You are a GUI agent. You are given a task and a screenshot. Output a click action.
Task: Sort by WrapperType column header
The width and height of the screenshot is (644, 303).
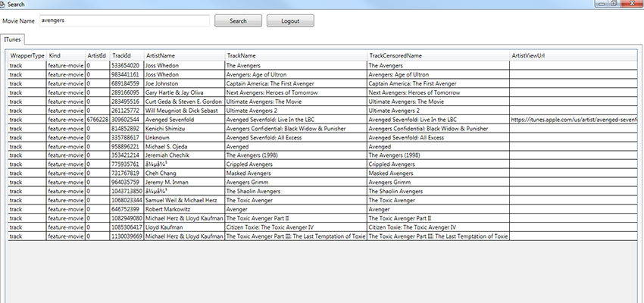27,55
